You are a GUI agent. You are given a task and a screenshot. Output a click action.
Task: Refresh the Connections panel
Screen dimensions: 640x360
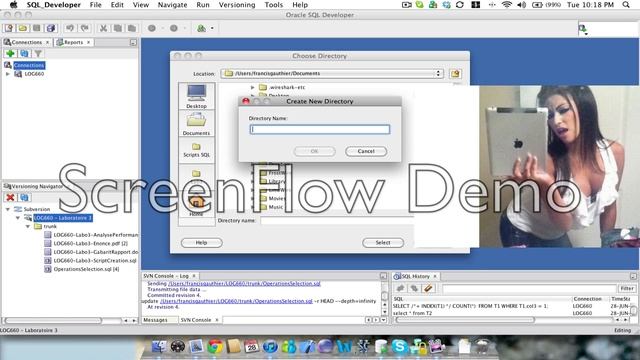coord(24,53)
